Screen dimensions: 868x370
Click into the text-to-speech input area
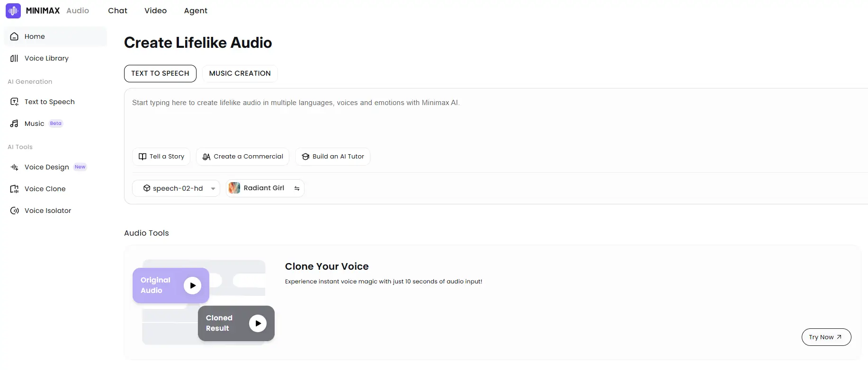(426, 118)
